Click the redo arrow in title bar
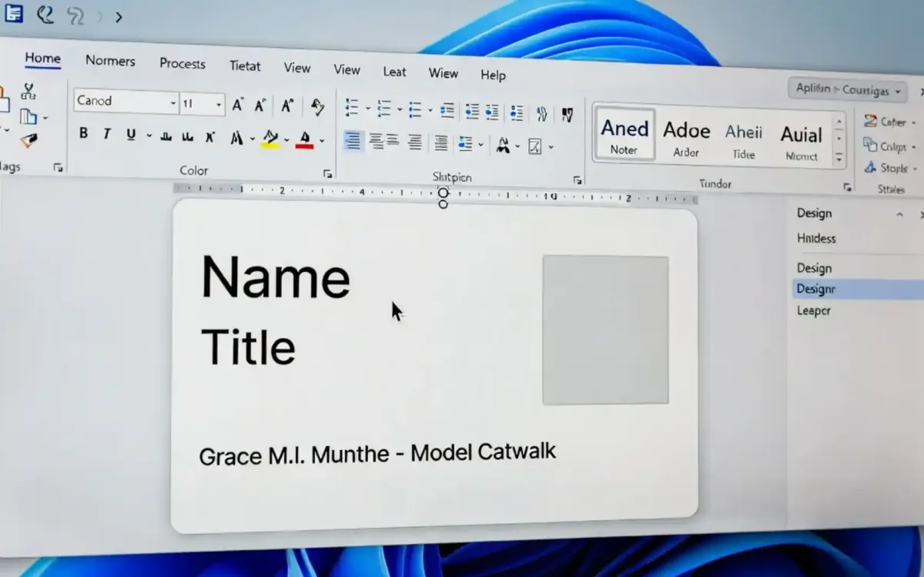 pyautogui.click(x=76, y=16)
